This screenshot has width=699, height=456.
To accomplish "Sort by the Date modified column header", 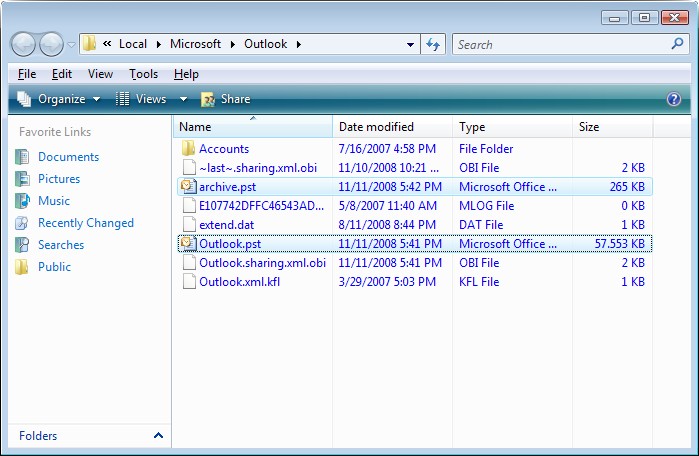I will click(x=392, y=127).
